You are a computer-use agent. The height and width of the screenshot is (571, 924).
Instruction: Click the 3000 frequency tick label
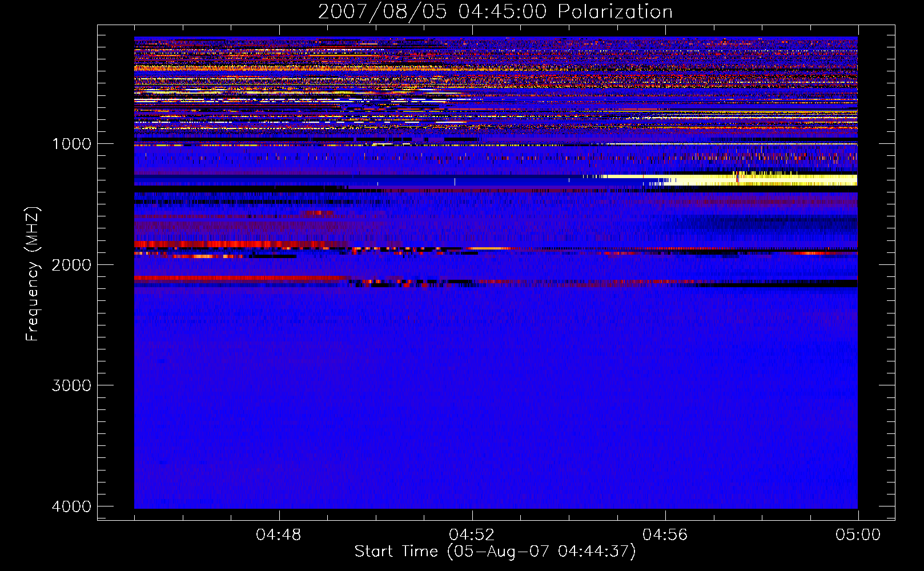point(71,385)
